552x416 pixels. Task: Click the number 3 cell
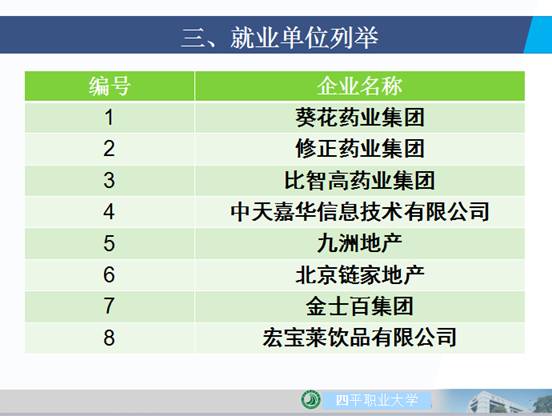pos(109,180)
